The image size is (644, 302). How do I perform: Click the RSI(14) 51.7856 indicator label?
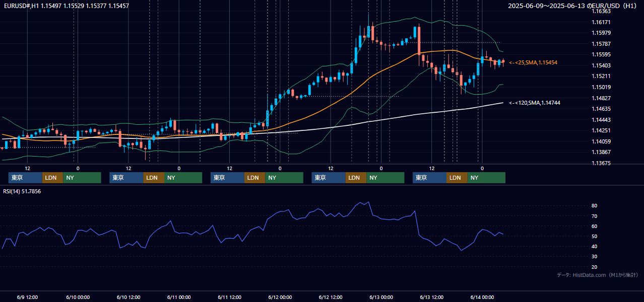22,191
